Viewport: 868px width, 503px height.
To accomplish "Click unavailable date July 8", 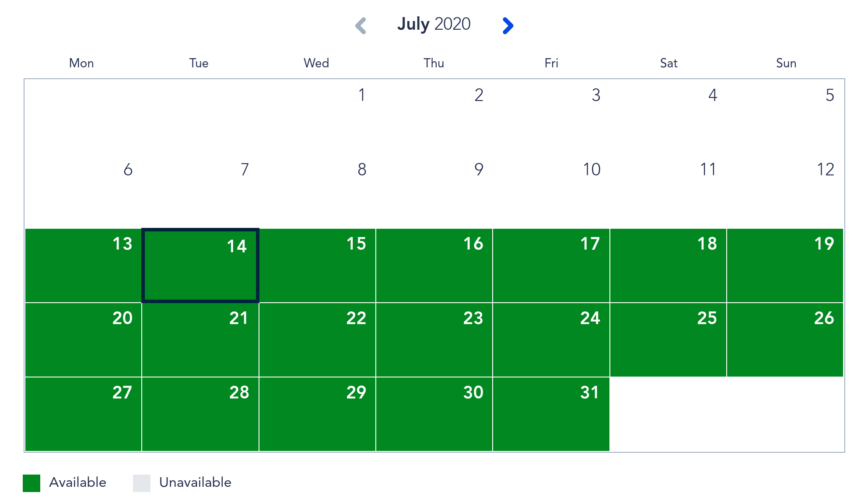I will click(x=317, y=191).
